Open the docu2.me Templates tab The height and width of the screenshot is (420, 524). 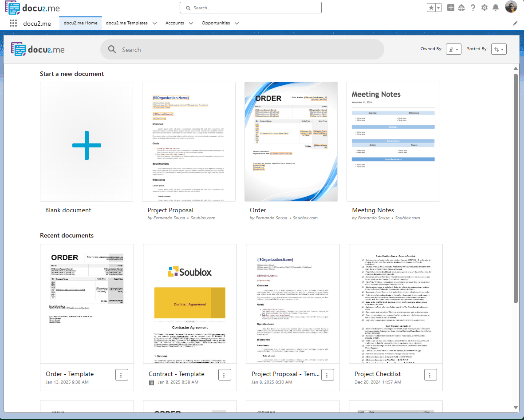pyautogui.click(x=126, y=23)
